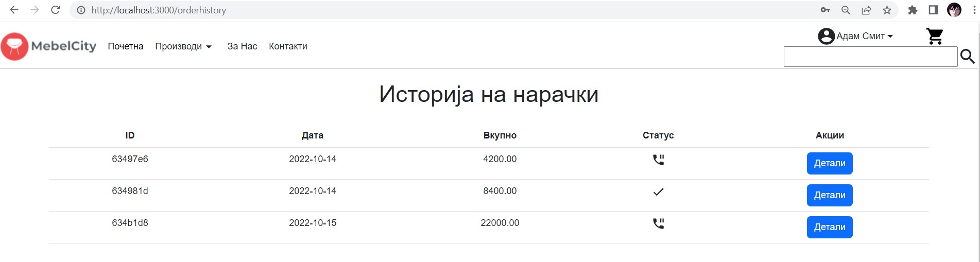Image resolution: width=980 pixels, height=262 pixels.
Task: Click the MebelCity logo
Action: (49, 46)
